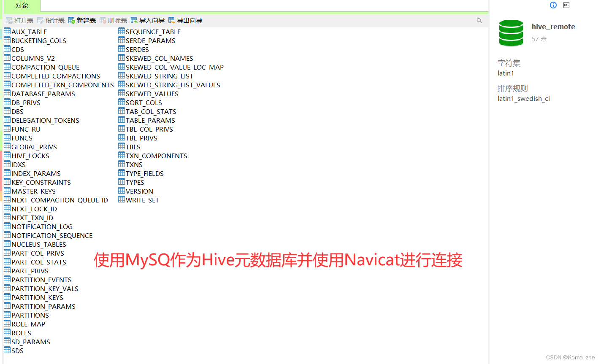The width and height of the screenshot is (601, 364).
Task: Select the ROLE_MAP table
Action: [28, 324]
